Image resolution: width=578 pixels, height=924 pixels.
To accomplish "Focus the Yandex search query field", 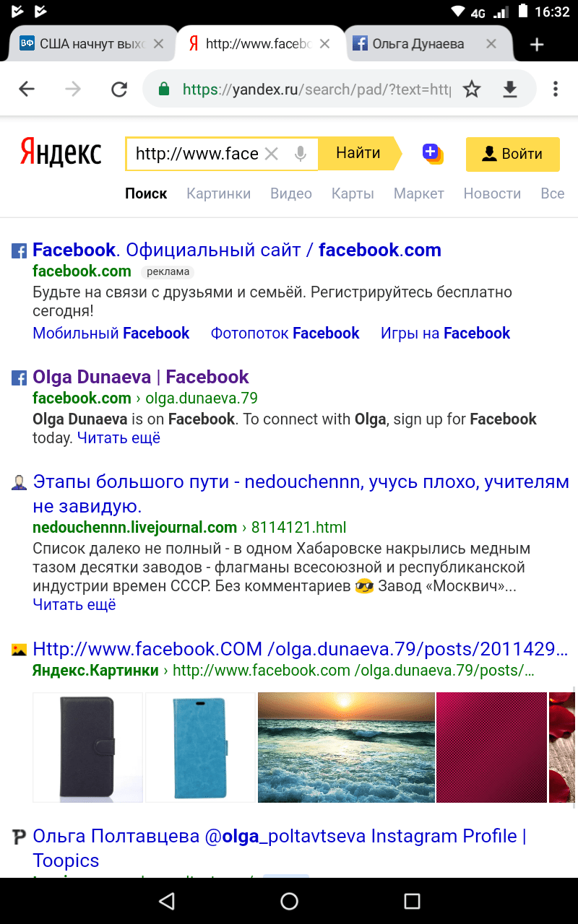I will (x=197, y=154).
